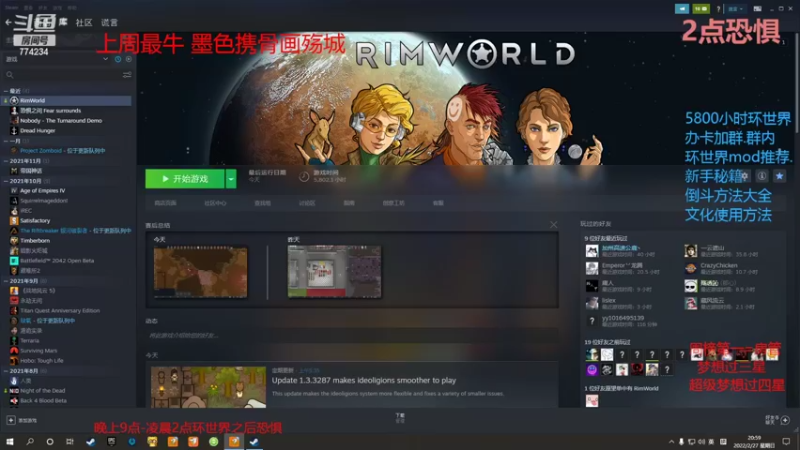
Task: Open today's screenshot thumbnail
Action: click(201, 272)
